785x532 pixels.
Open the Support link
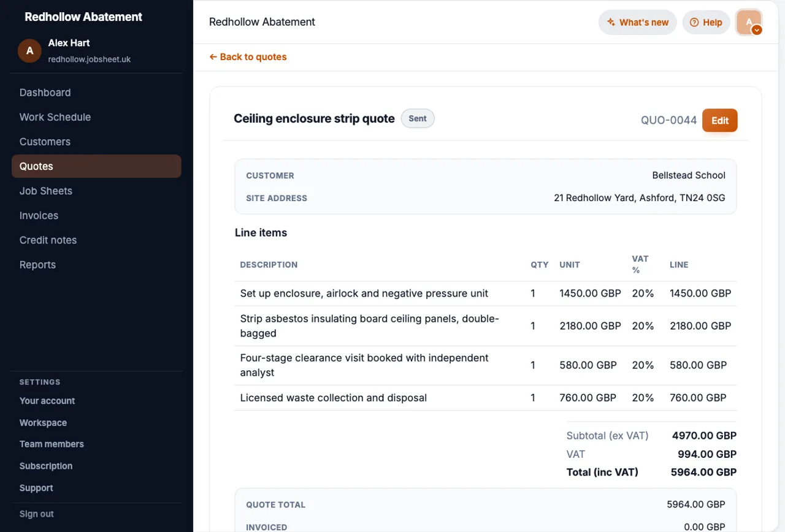36,488
